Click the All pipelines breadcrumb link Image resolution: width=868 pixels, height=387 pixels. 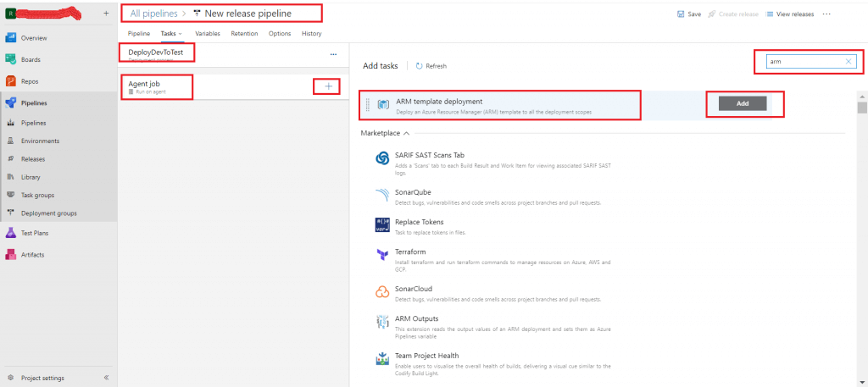[153, 14]
